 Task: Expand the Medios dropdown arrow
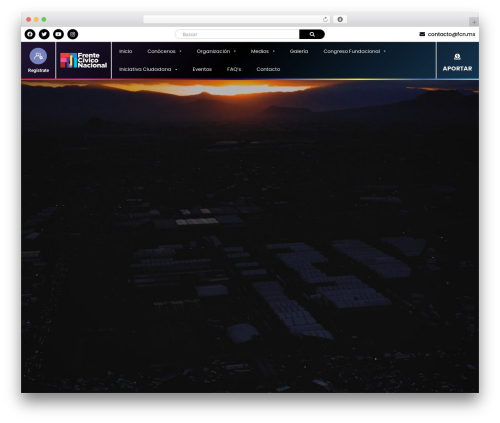pyautogui.click(x=274, y=51)
